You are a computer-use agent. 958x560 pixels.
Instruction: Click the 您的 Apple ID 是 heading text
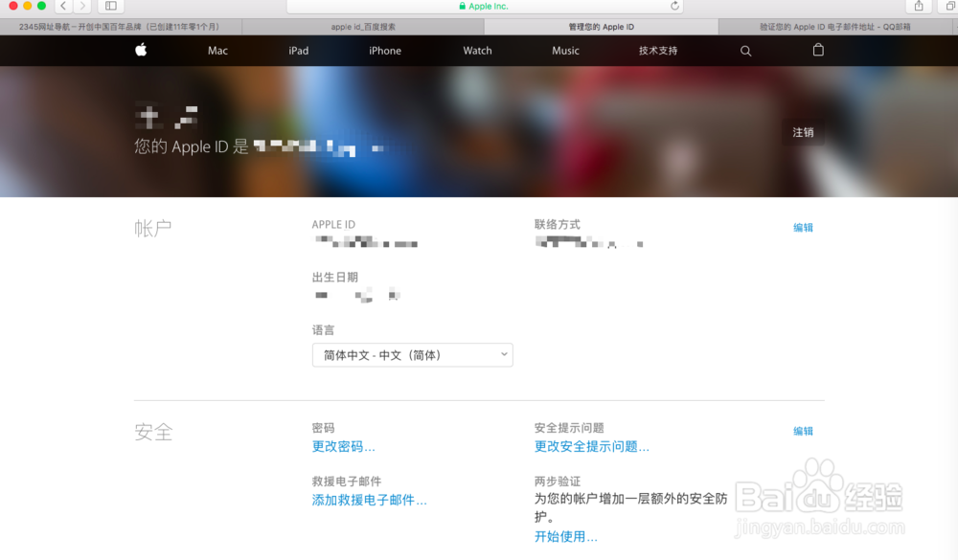pyautogui.click(x=192, y=146)
